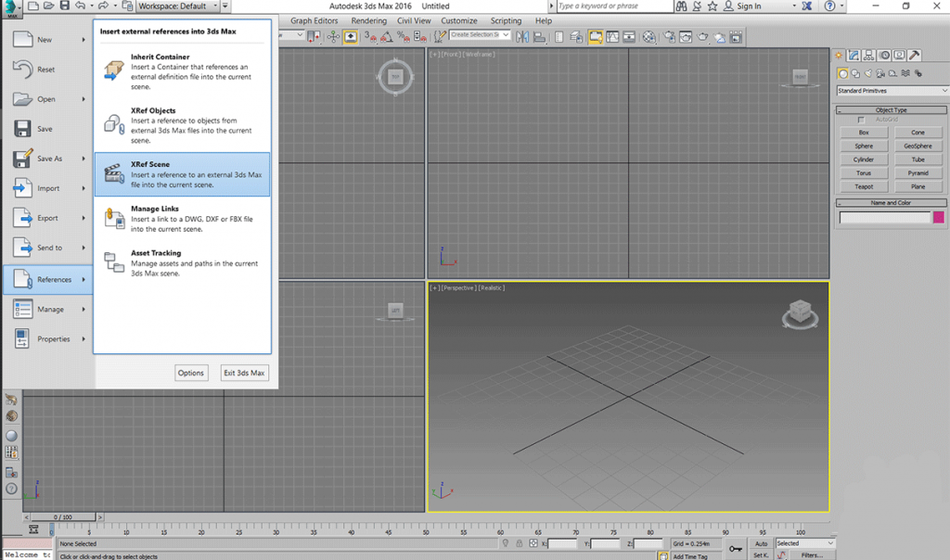Open Create Selection Set dropdown
This screenshot has height=560, width=950.
pyautogui.click(x=480, y=35)
